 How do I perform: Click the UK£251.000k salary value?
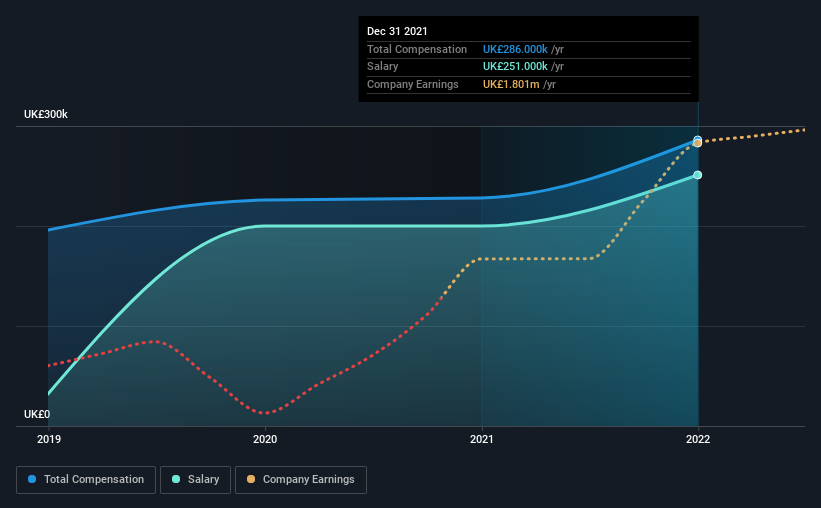[515, 67]
